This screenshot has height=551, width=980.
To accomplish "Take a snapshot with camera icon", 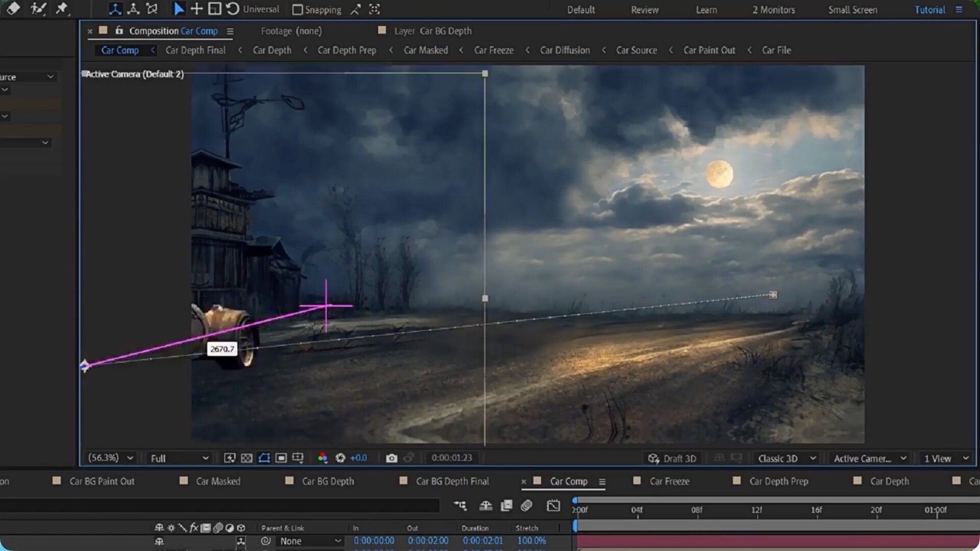I will [391, 458].
